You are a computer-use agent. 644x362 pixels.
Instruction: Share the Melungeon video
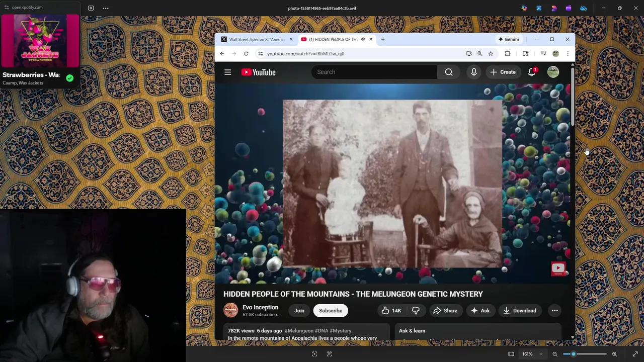(445, 311)
